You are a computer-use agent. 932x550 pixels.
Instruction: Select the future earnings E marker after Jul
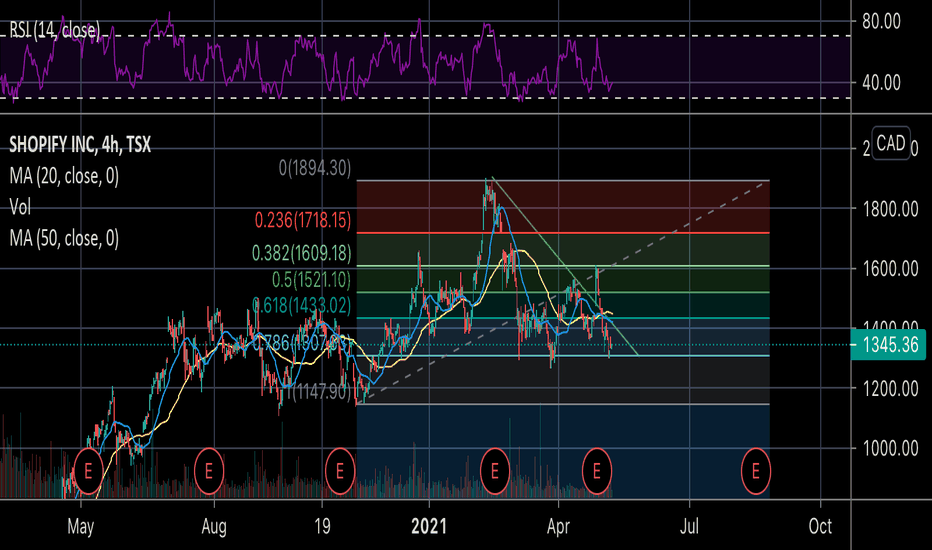[755, 472]
